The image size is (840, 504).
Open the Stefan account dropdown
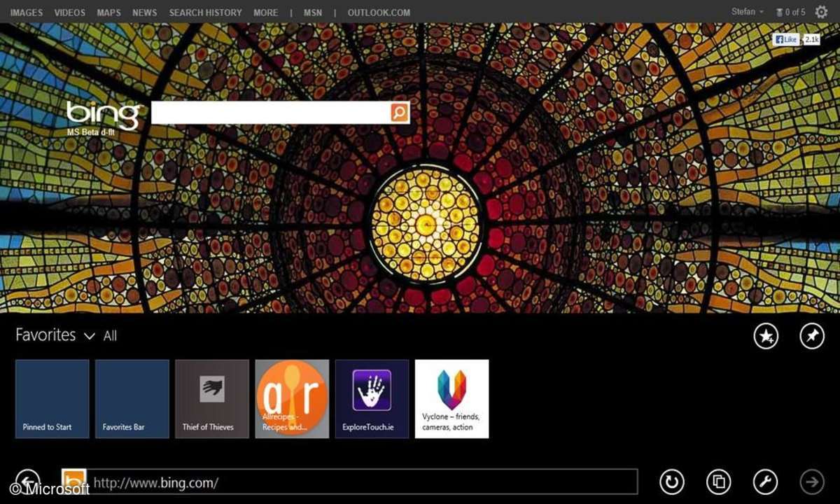click(x=747, y=12)
